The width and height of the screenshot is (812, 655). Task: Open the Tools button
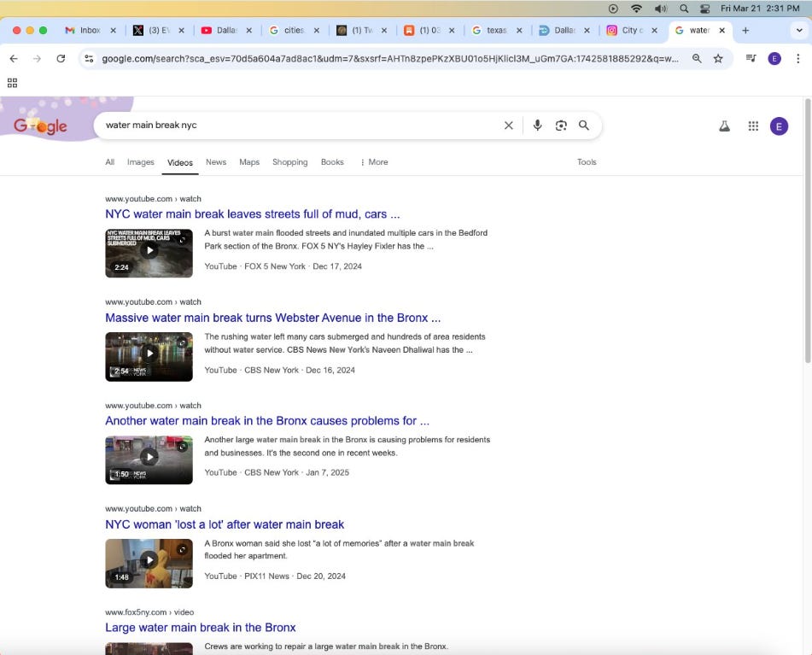pyautogui.click(x=587, y=162)
